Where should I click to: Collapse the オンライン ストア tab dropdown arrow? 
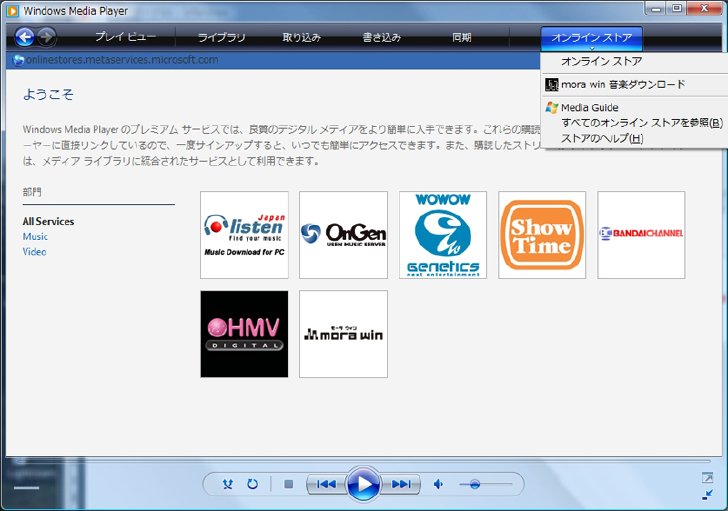click(x=592, y=48)
